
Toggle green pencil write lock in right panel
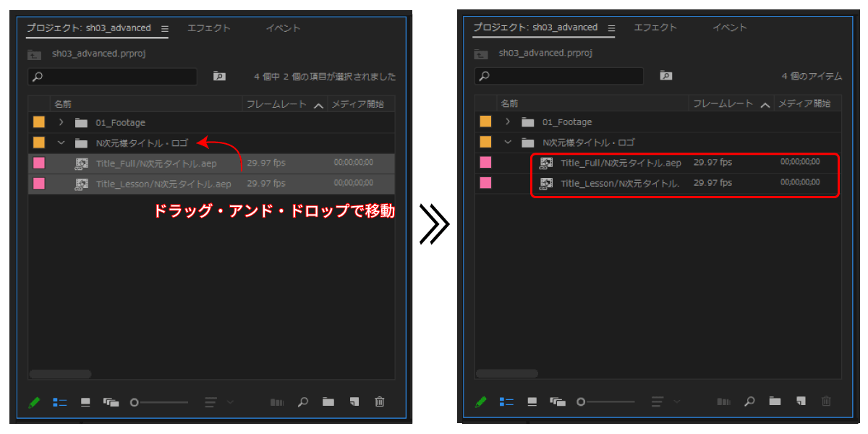[481, 401]
